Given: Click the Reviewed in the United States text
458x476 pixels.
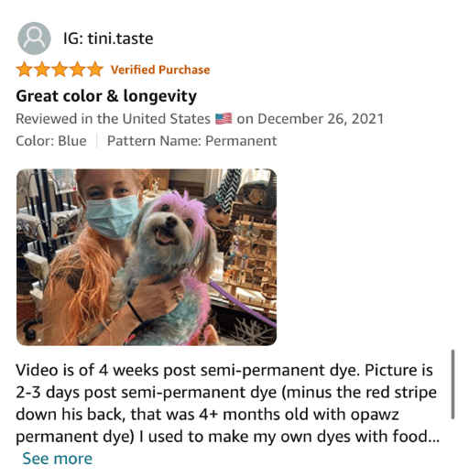Looking at the screenshot, I should [113, 119].
